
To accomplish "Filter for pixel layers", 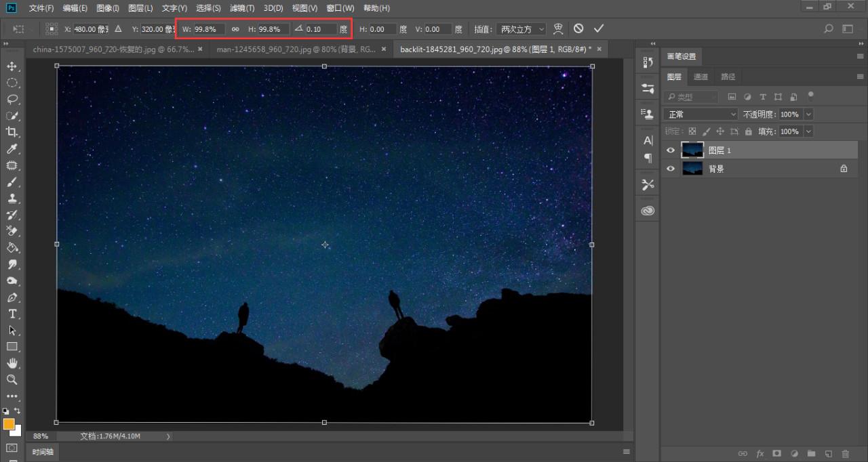I will pos(732,97).
